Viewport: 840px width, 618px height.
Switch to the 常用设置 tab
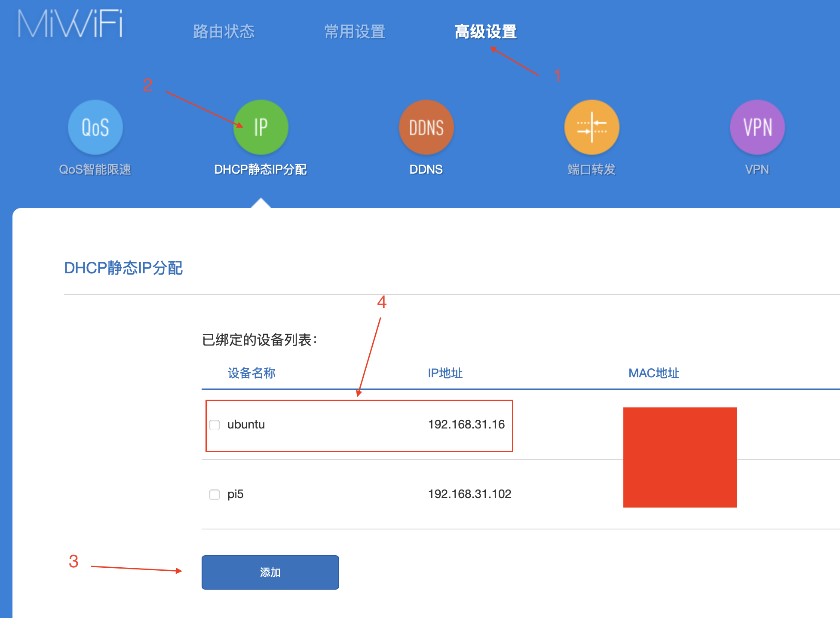coord(355,31)
